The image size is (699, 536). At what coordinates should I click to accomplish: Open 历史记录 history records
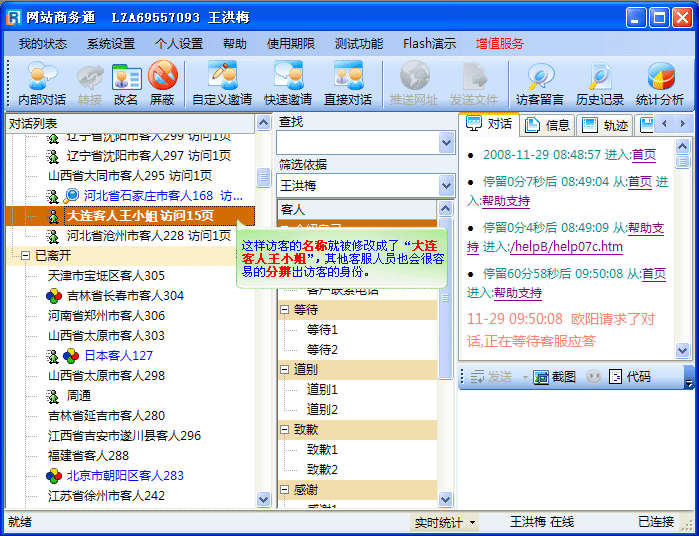pos(600,82)
